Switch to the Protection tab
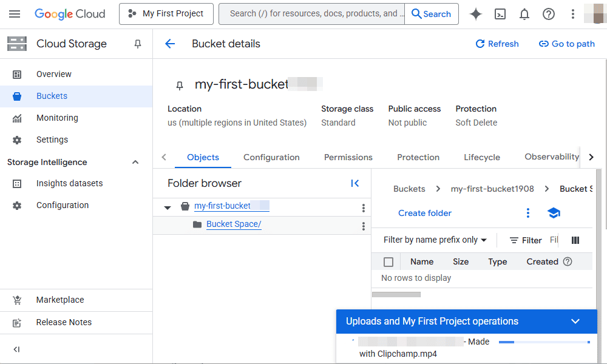This screenshot has height=364, width=607. point(418,158)
